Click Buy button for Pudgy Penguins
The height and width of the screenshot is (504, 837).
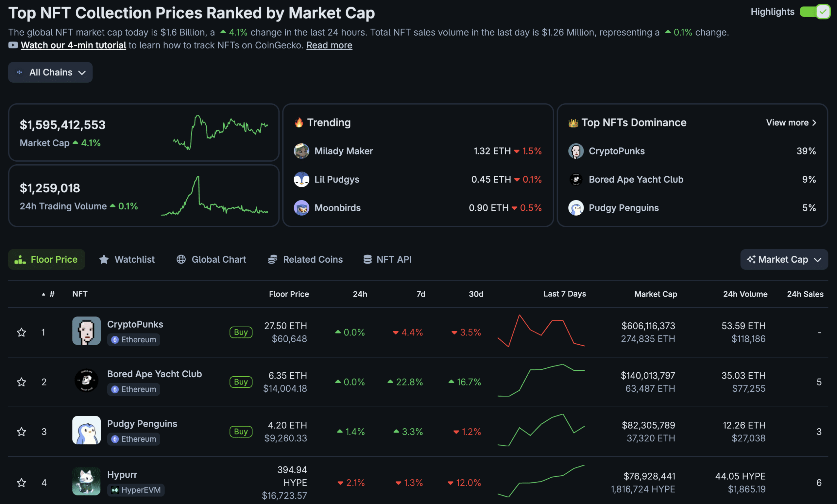coord(241,432)
